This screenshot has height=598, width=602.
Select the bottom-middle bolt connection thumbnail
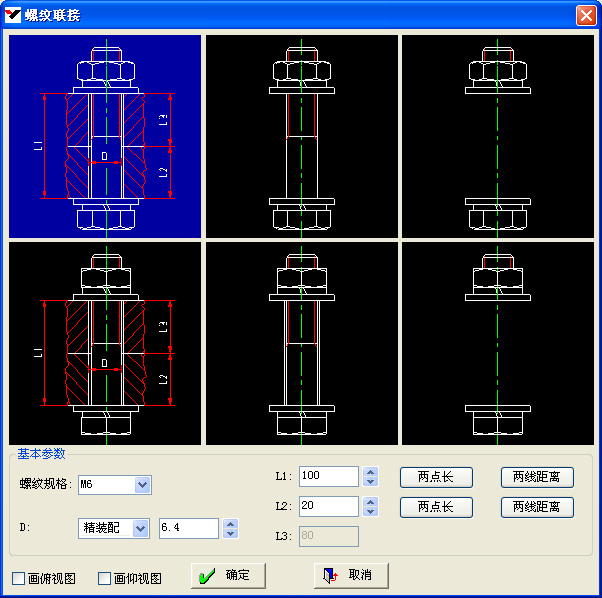301,343
